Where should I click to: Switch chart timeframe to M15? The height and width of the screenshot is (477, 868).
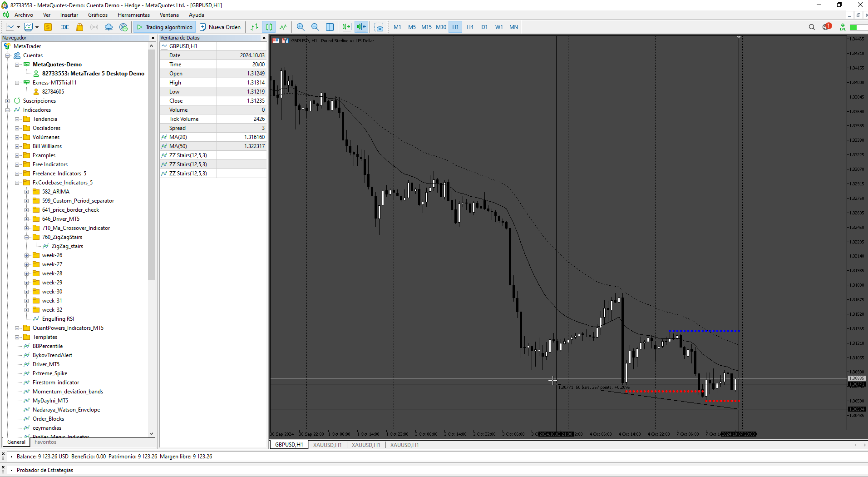[x=426, y=27]
